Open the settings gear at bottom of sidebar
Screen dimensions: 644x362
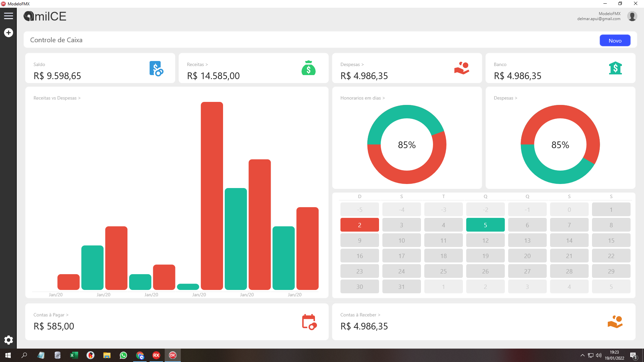pos(8,340)
